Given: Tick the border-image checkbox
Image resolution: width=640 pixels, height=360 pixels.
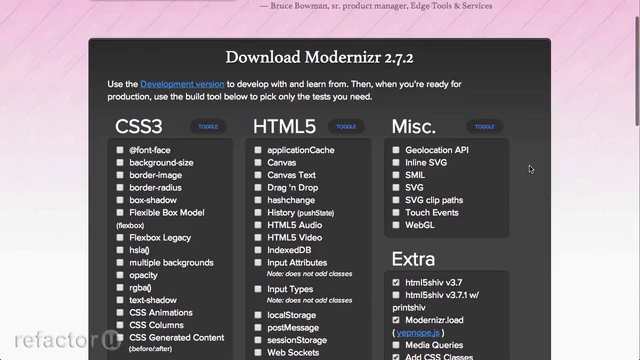Looking at the screenshot, I should coord(120,175).
